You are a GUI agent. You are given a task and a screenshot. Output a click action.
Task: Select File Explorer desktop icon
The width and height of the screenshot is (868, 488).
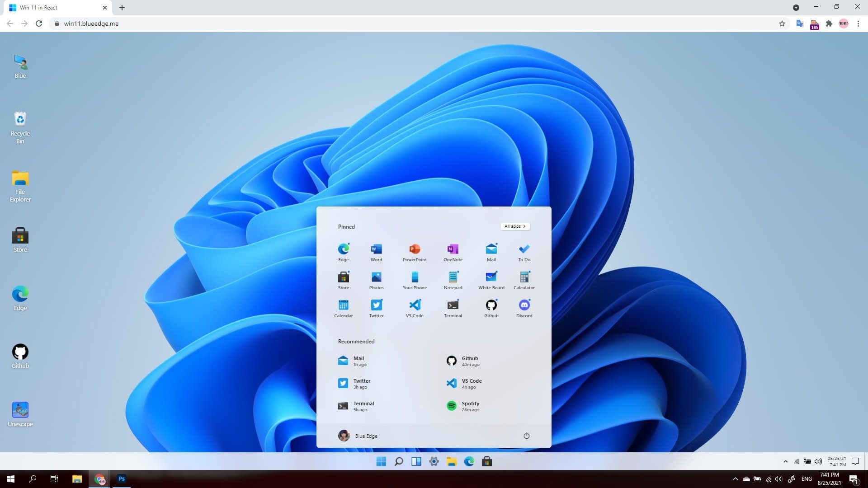[x=20, y=186]
